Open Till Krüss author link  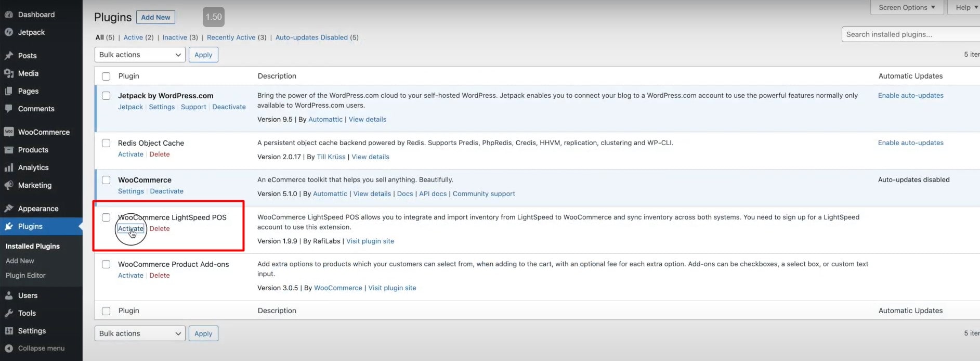pos(331,157)
